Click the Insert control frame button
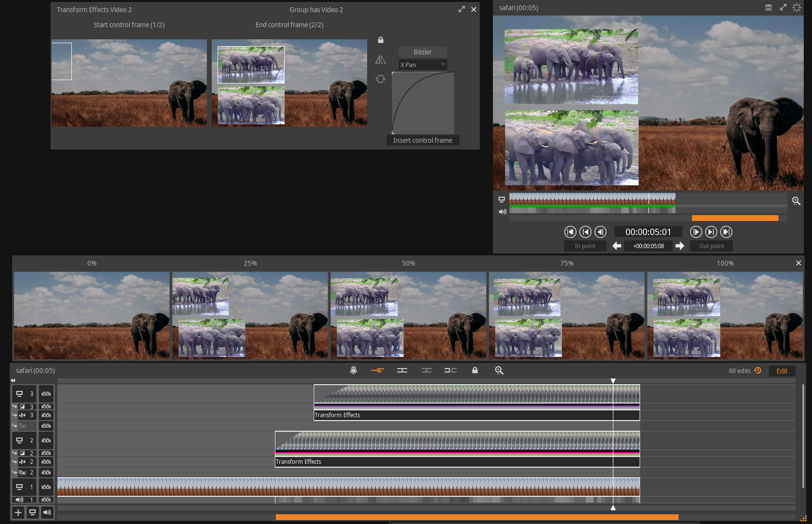Image resolution: width=812 pixels, height=524 pixels. (x=423, y=140)
